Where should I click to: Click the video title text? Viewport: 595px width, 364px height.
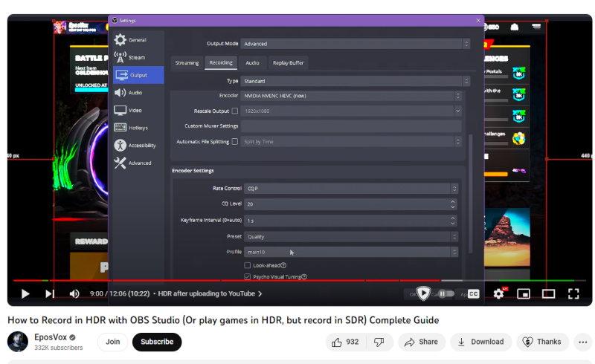point(223,320)
